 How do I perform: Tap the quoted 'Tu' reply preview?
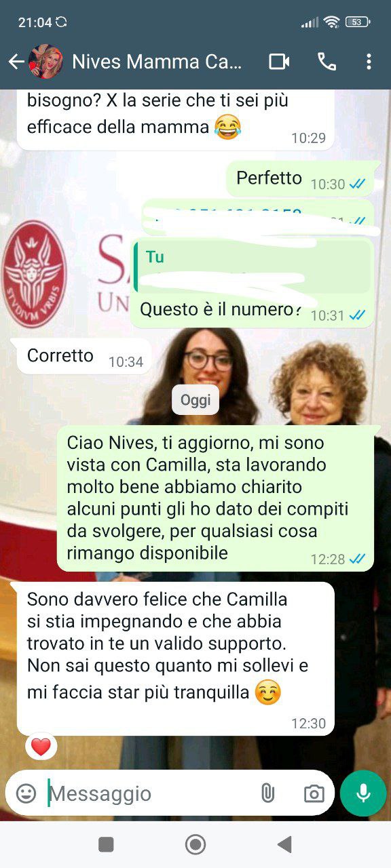pos(251,269)
